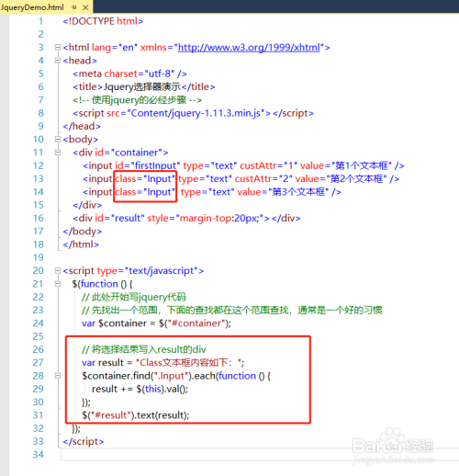The height and width of the screenshot is (476, 459).
Task: Click the closing script tag on line 33
Action: coord(84,441)
